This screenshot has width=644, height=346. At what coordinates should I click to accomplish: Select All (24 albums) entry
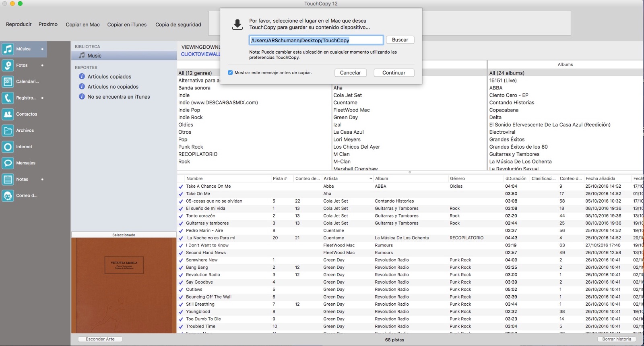pyautogui.click(x=507, y=73)
